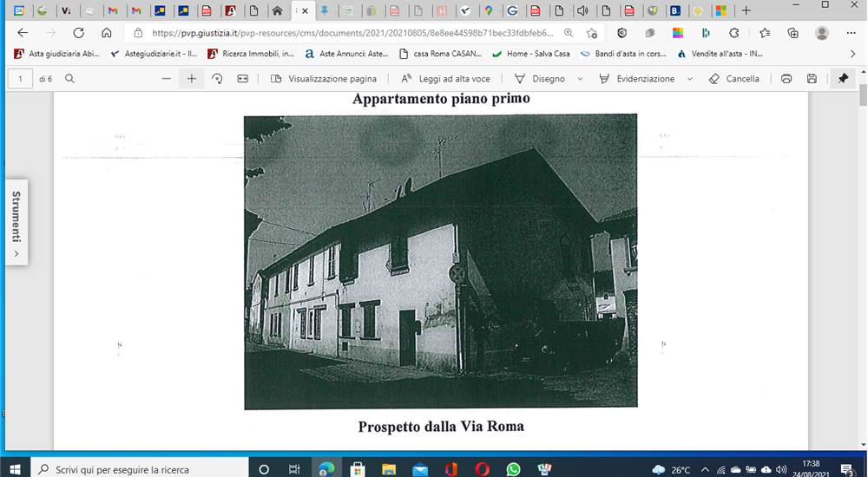The height and width of the screenshot is (477, 868).
Task: Zoom page via address bar magnifier
Action: 569,33
